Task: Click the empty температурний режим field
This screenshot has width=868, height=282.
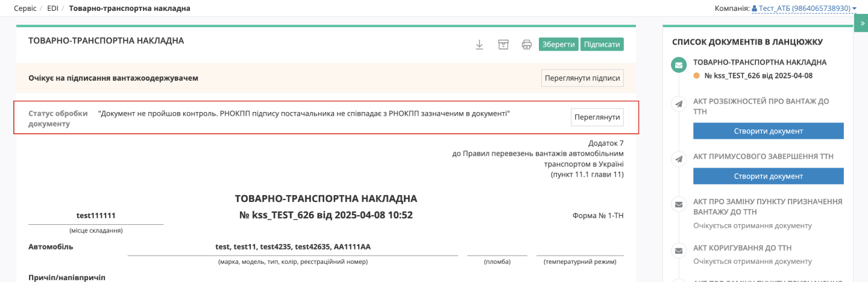Action: click(580, 247)
